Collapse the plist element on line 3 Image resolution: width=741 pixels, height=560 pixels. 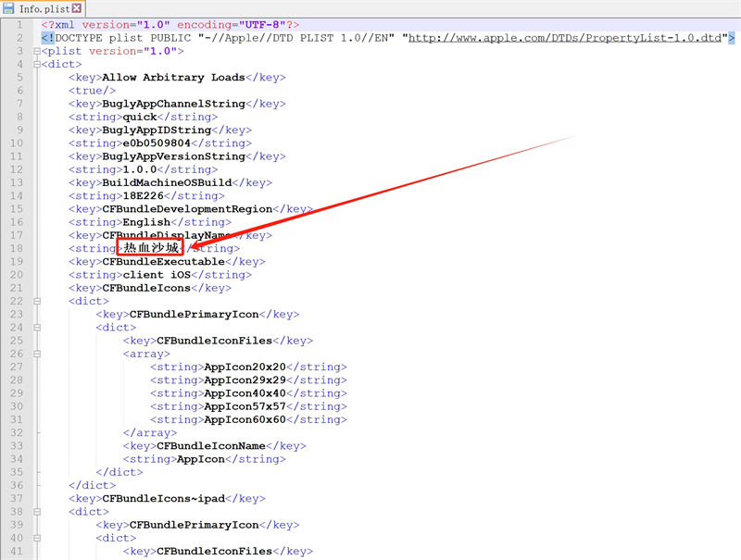click(x=37, y=52)
